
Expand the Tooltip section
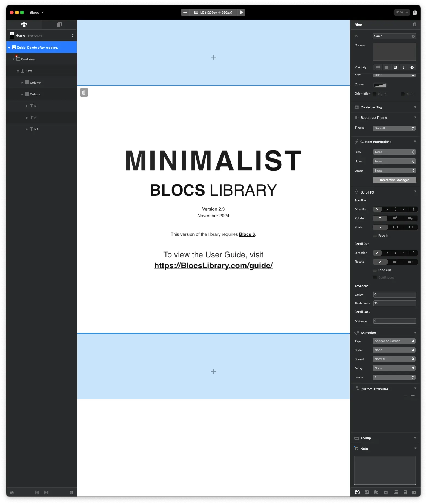click(x=415, y=438)
